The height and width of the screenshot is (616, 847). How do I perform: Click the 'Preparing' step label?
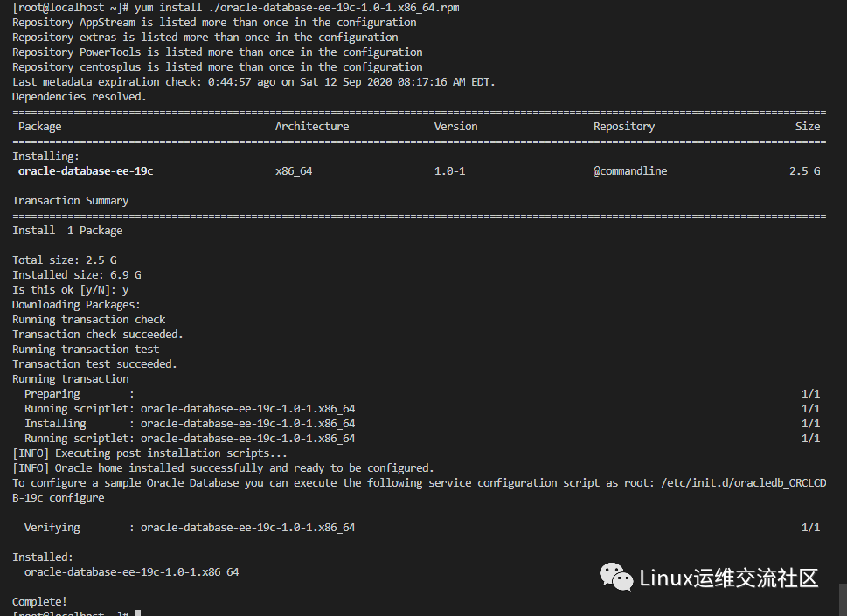coord(52,393)
